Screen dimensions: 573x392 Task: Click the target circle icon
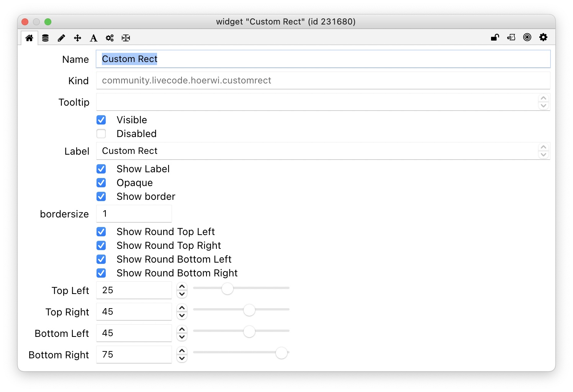tap(527, 37)
